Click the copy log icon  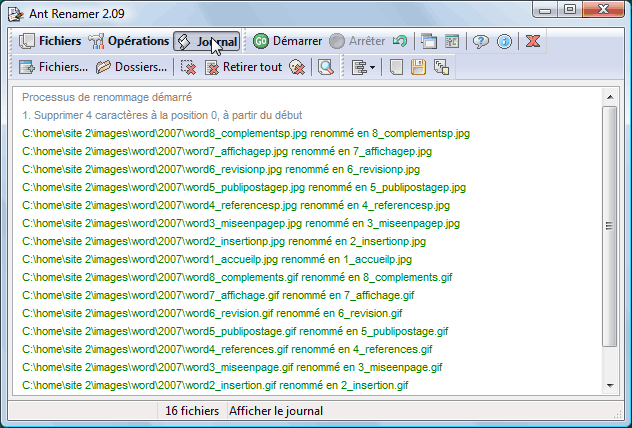(x=441, y=67)
